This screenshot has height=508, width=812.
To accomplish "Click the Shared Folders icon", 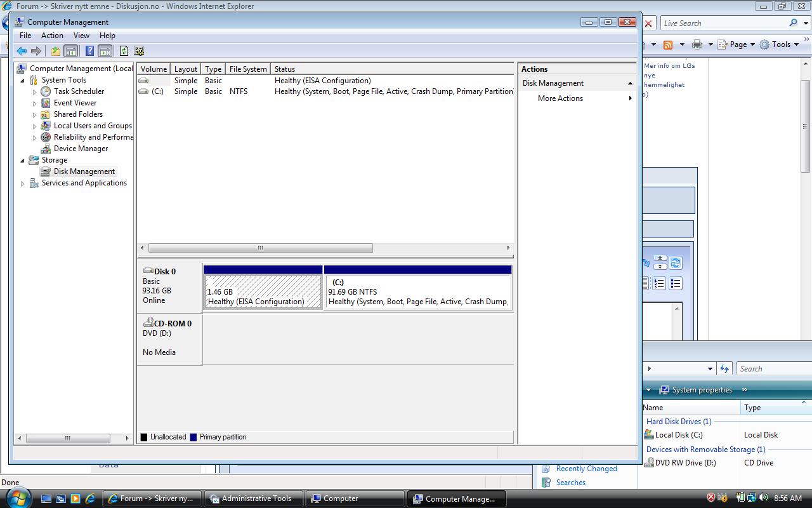I will (46, 114).
